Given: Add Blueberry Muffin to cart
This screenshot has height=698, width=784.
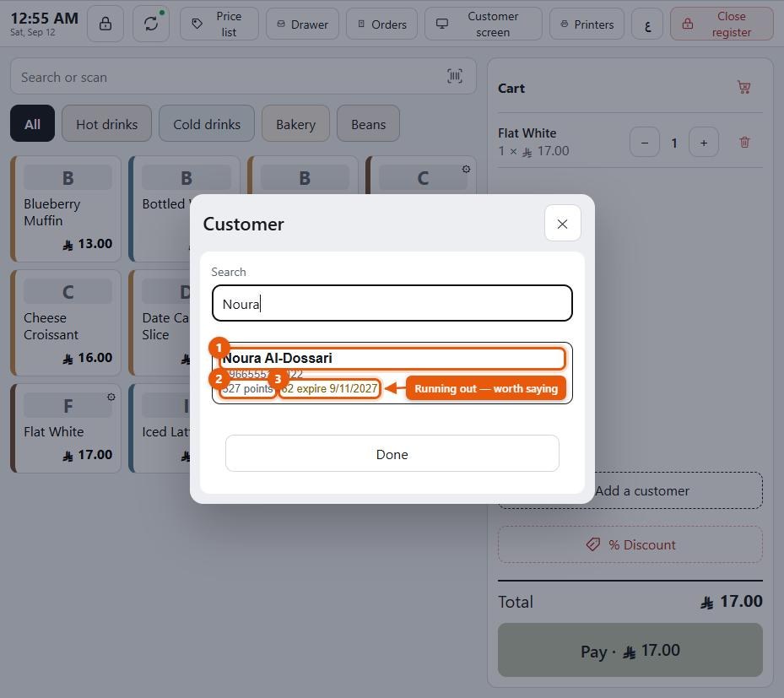Looking at the screenshot, I should pos(66,209).
